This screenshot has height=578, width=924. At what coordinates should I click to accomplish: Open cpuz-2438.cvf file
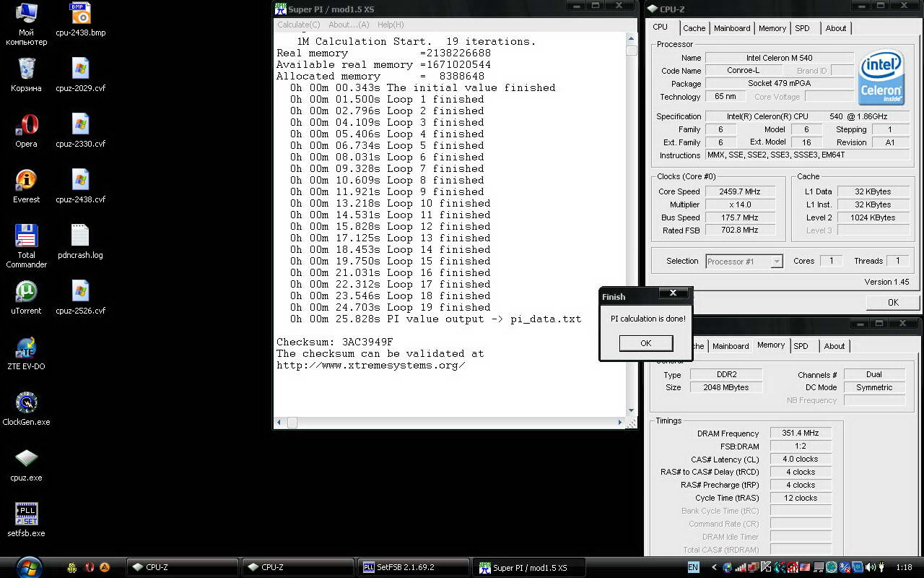point(80,186)
